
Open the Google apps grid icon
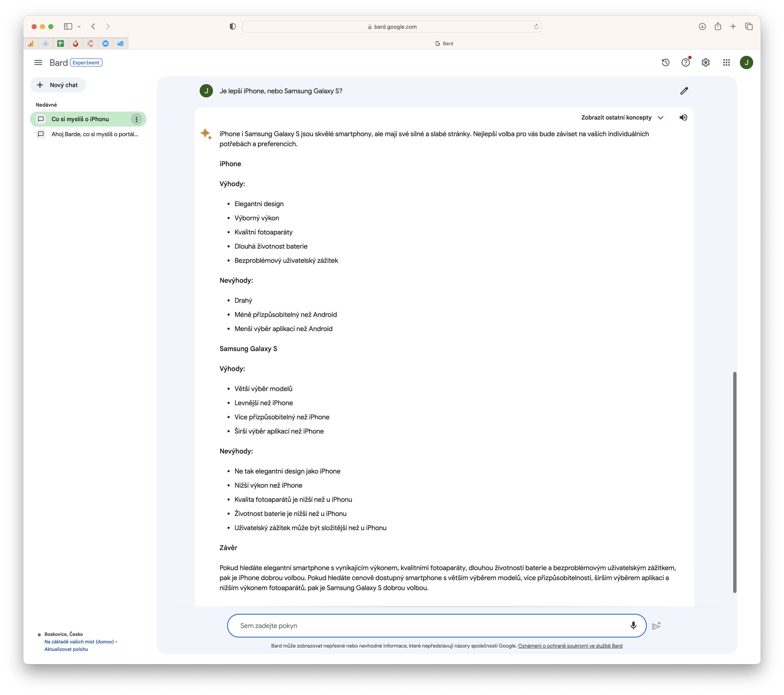coord(726,62)
